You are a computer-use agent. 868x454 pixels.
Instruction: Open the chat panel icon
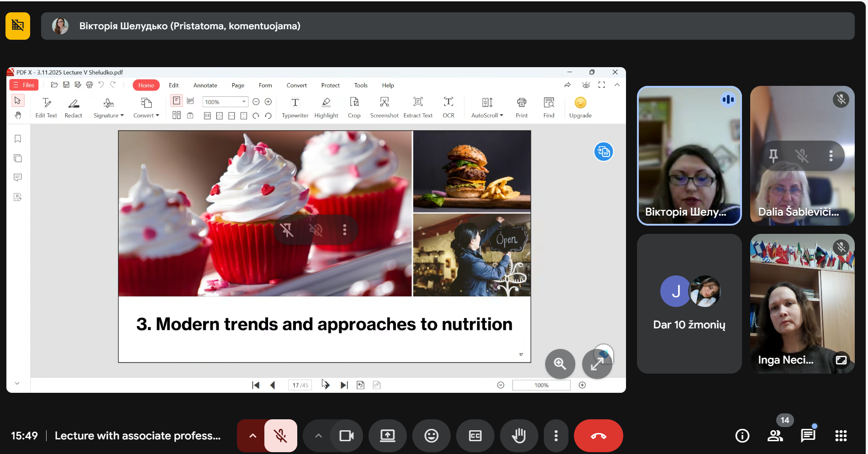tap(808, 436)
